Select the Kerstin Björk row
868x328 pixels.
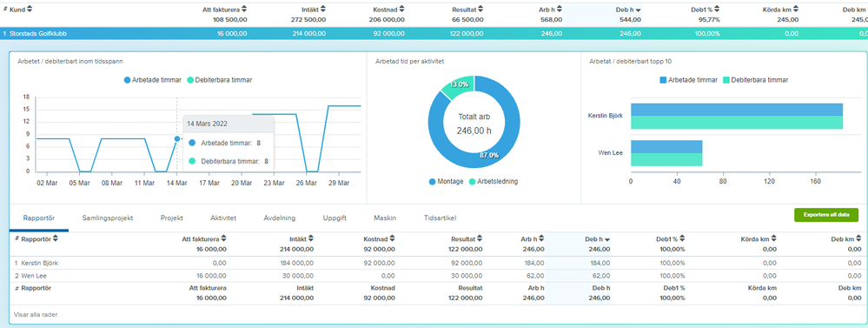[437, 263]
